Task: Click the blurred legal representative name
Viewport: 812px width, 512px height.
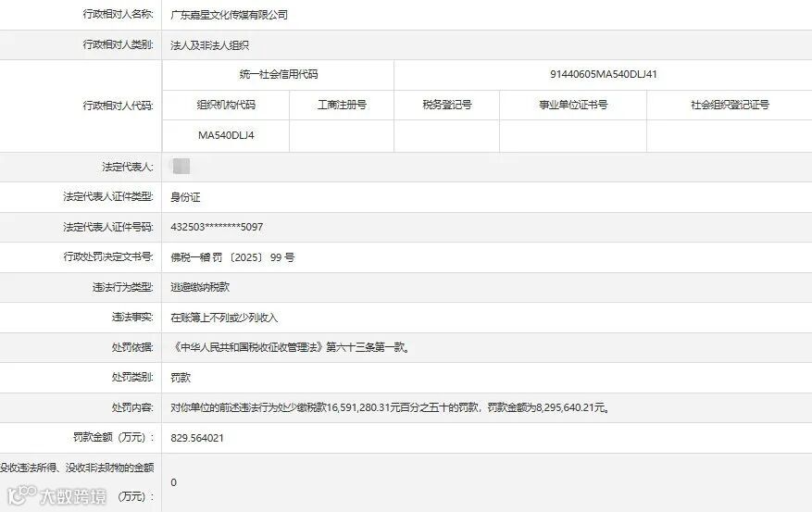Action: point(181,166)
